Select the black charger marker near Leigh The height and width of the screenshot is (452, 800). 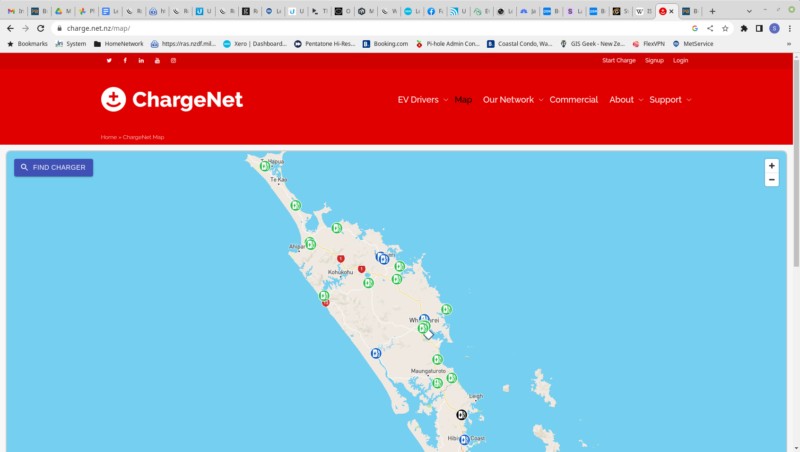click(x=461, y=415)
